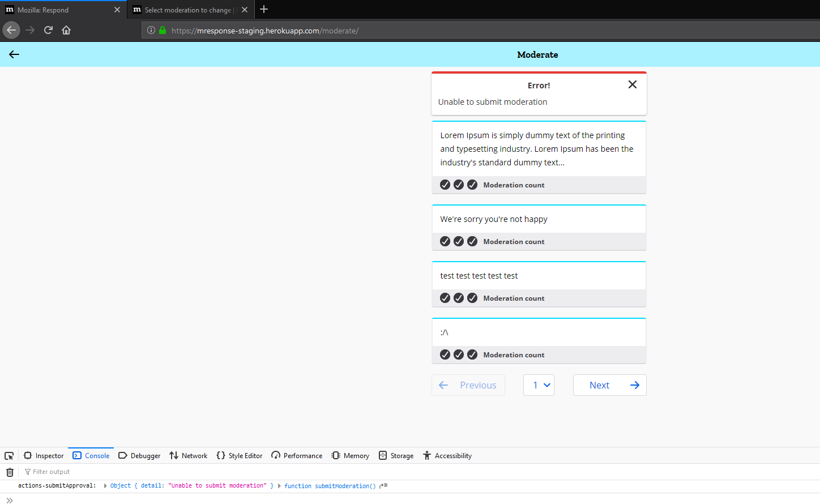Go to the Next page
820x504 pixels.
610,385
